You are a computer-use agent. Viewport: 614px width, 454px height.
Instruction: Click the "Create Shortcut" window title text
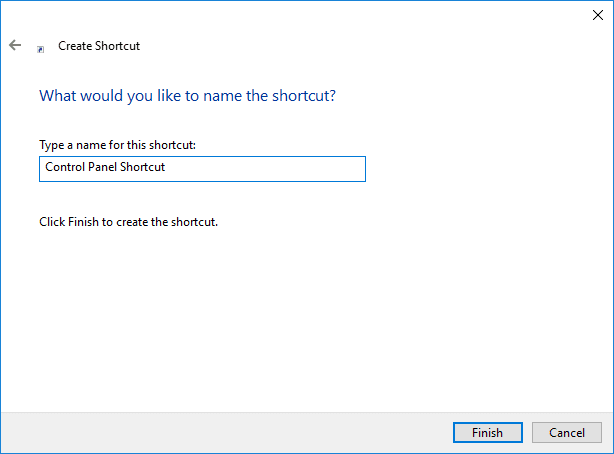[x=99, y=46]
